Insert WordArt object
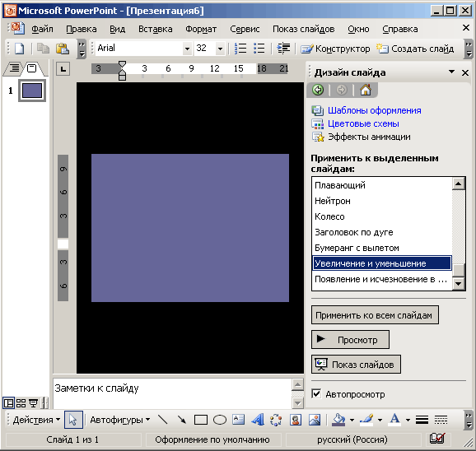476x451 pixels. [258, 420]
